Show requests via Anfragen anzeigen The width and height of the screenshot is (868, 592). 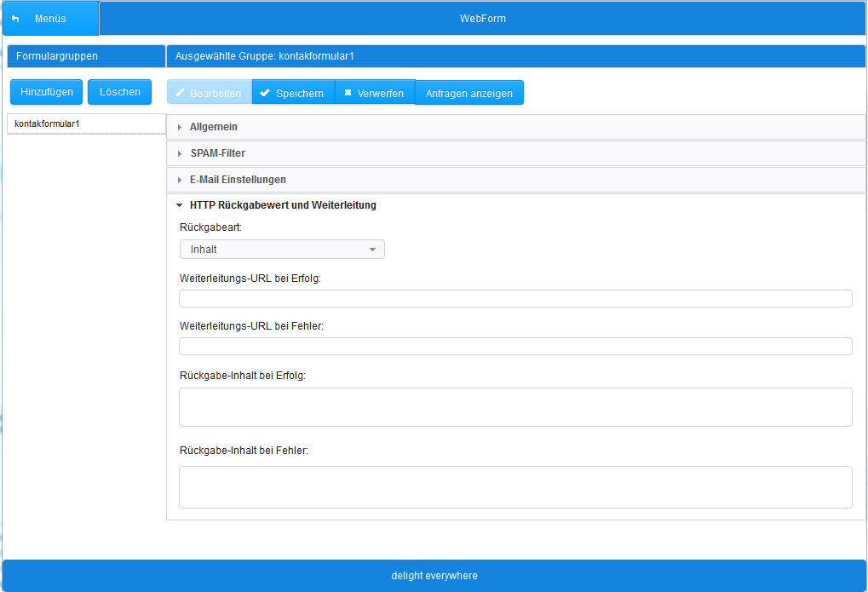pyautogui.click(x=469, y=93)
